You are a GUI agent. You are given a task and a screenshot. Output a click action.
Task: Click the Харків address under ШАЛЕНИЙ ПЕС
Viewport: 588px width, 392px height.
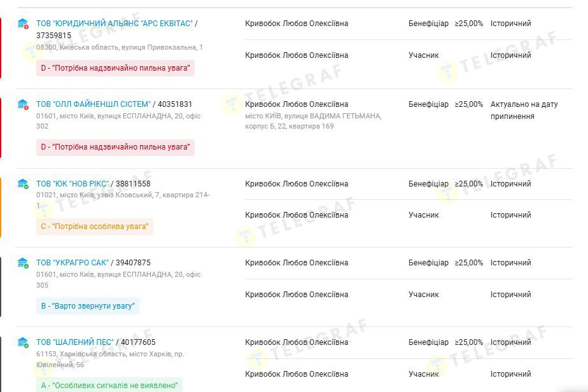[110, 359]
